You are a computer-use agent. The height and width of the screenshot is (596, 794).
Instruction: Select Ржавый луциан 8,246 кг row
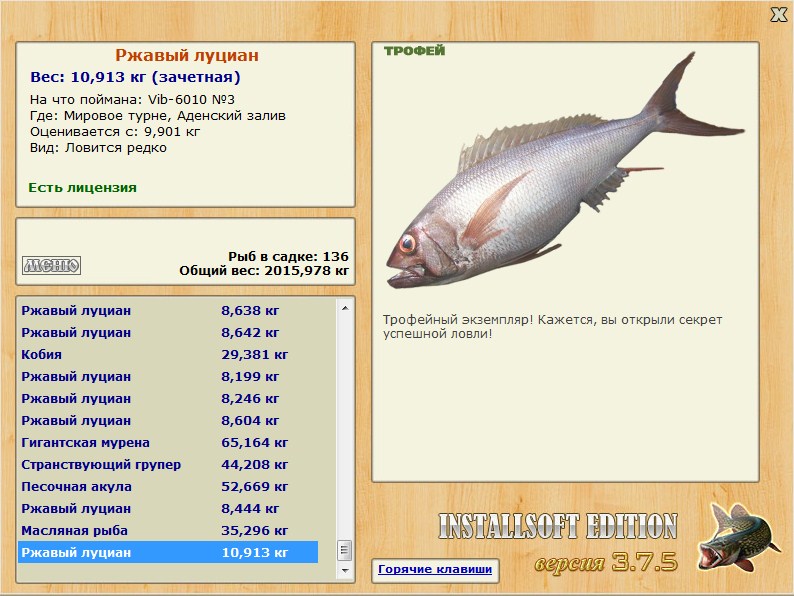point(168,399)
